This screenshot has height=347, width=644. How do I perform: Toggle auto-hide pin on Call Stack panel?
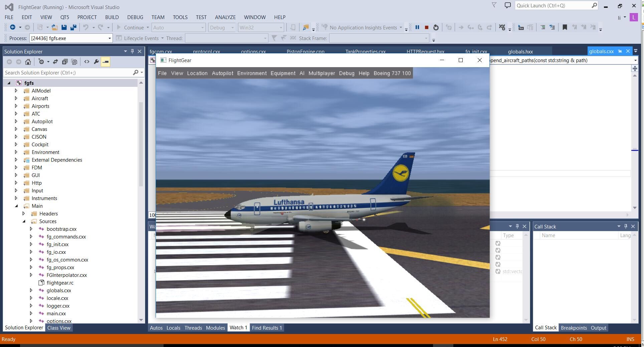click(x=626, y=226)
